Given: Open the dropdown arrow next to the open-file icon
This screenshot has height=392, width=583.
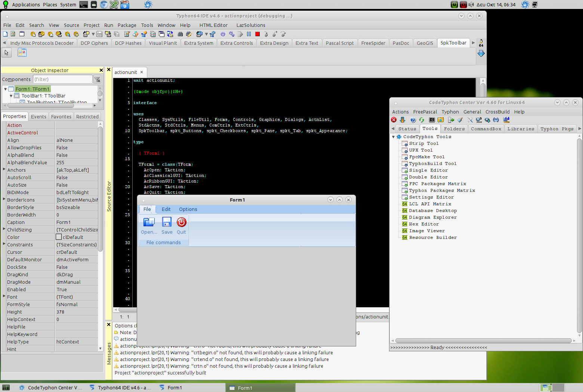Looking at the screenshot, I should (x=93, y=34).
